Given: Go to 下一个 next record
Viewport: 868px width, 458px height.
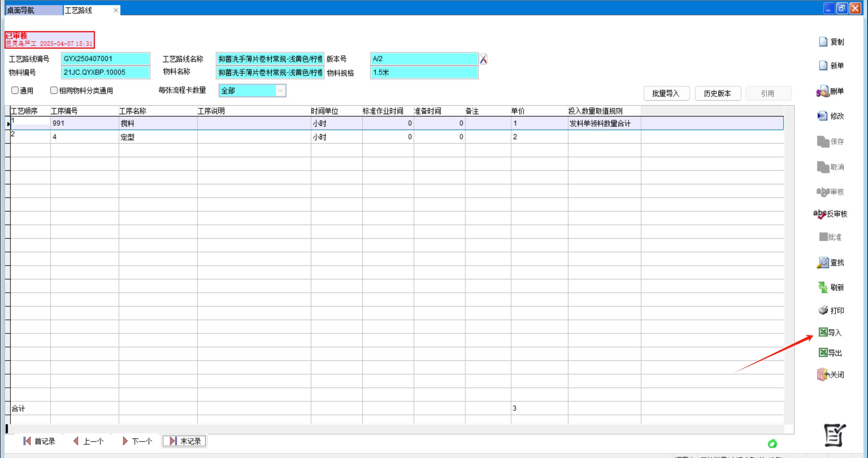Looking at the screenshot, I should click(138, 441).
